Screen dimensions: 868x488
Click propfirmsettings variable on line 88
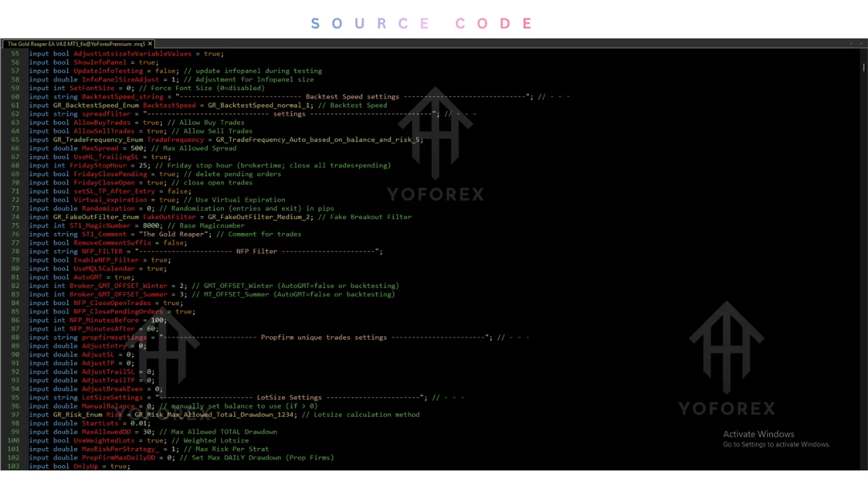point(114,338)
